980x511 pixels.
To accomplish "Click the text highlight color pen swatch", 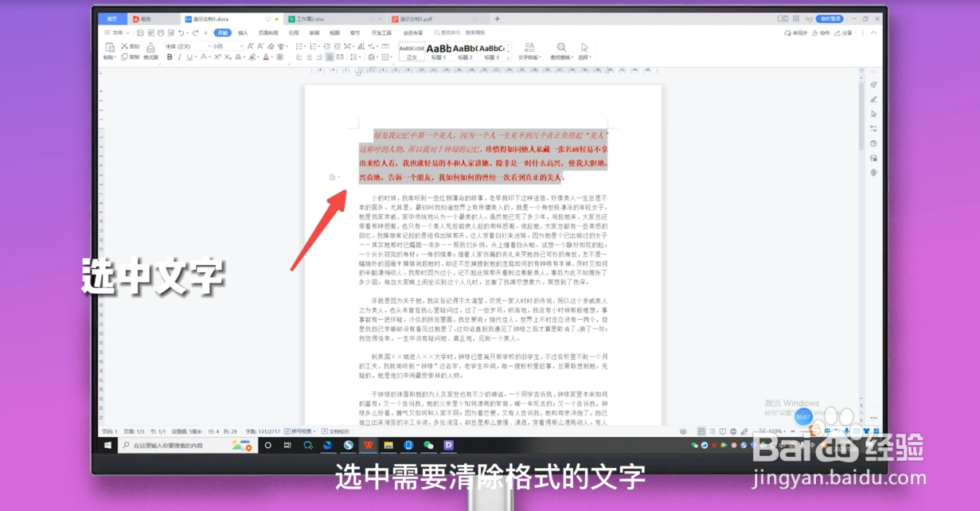I will (252, 57).
